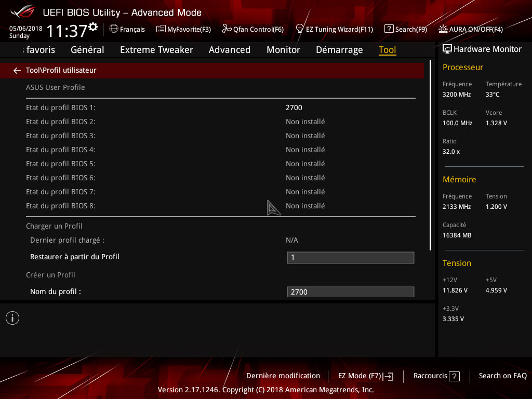Screen dimensions: 532x399
Task: Select Etat du profil BIOS 2 row
Action: click(220, 122)
